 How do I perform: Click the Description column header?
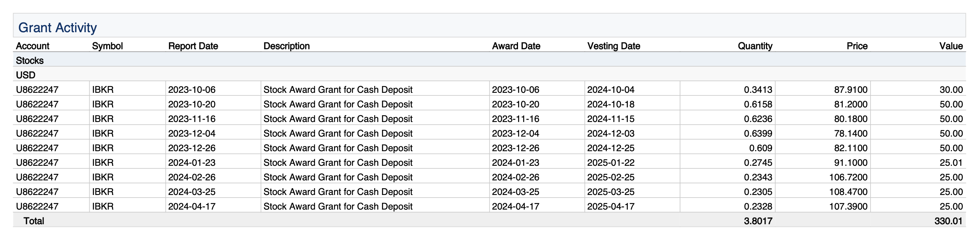[x=286, y=46]
